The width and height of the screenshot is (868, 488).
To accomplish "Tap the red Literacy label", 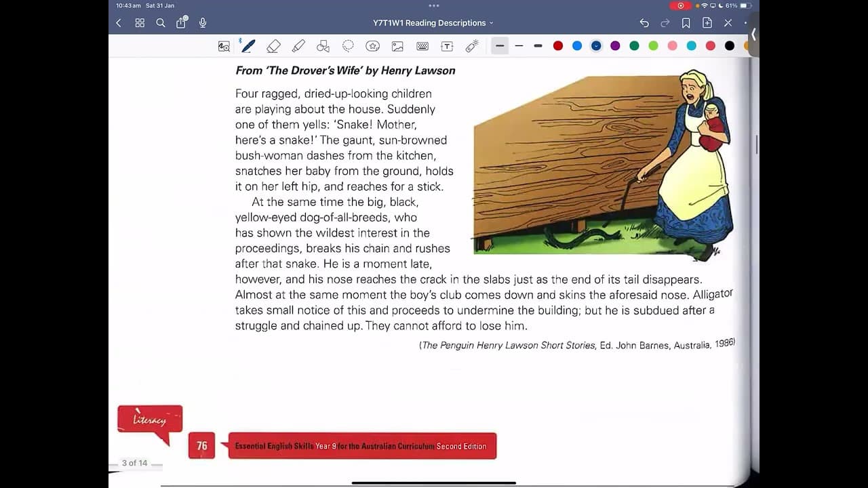I will (150, 420).
